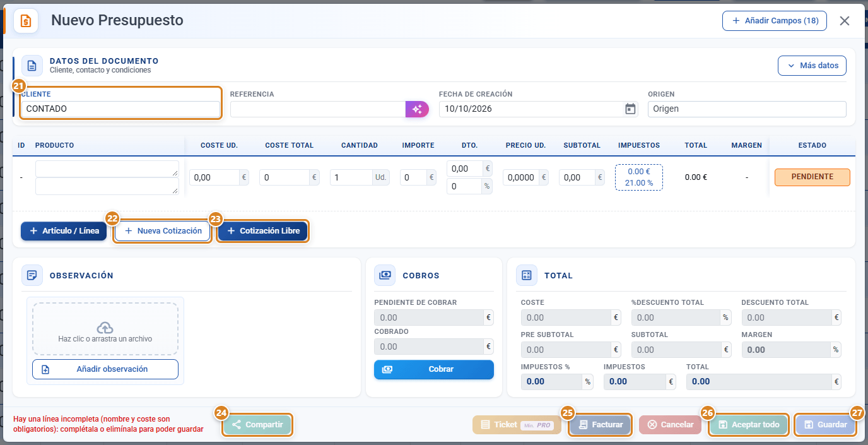Click the AI sparkle icon beside Referencia
Image resolution: width=868 pixels, height=445 pixels.
tap(417, 109)
